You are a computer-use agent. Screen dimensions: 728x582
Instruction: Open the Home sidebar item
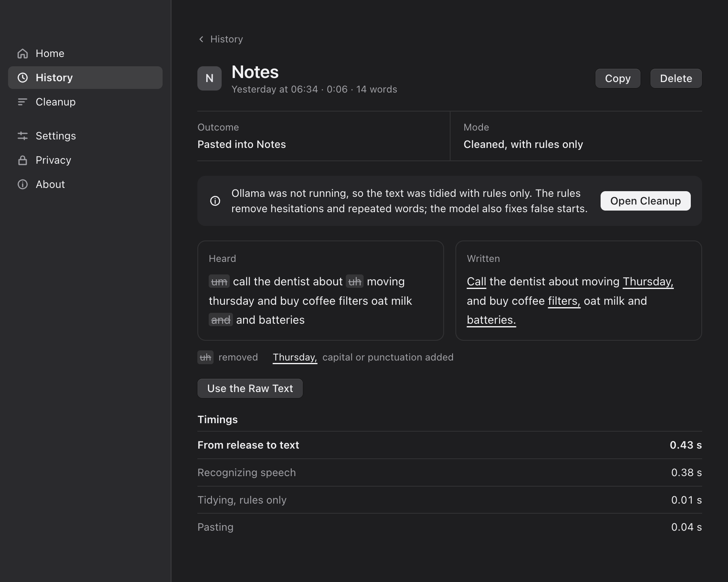pos(85,53)
